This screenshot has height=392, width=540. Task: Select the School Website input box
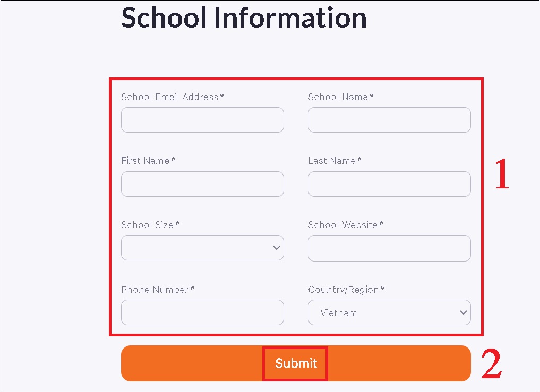[389, 248]
